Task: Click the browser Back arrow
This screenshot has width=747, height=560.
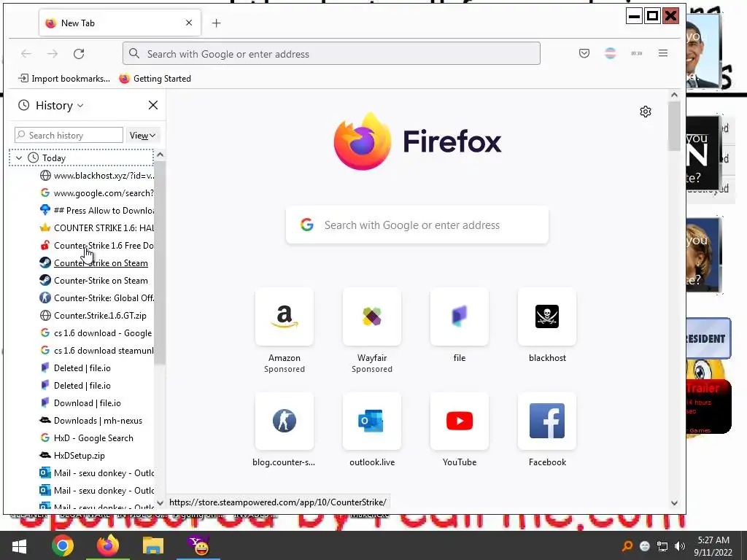Action: [x=26, y=54]
